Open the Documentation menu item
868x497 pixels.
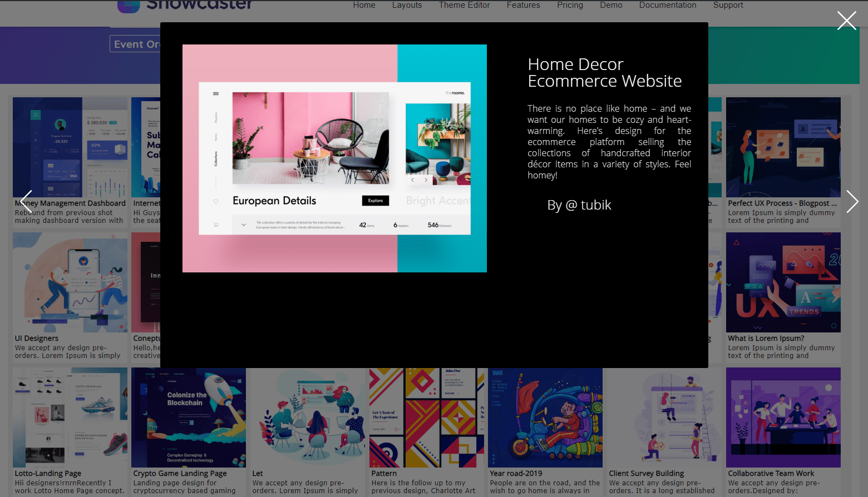[667, 5]
